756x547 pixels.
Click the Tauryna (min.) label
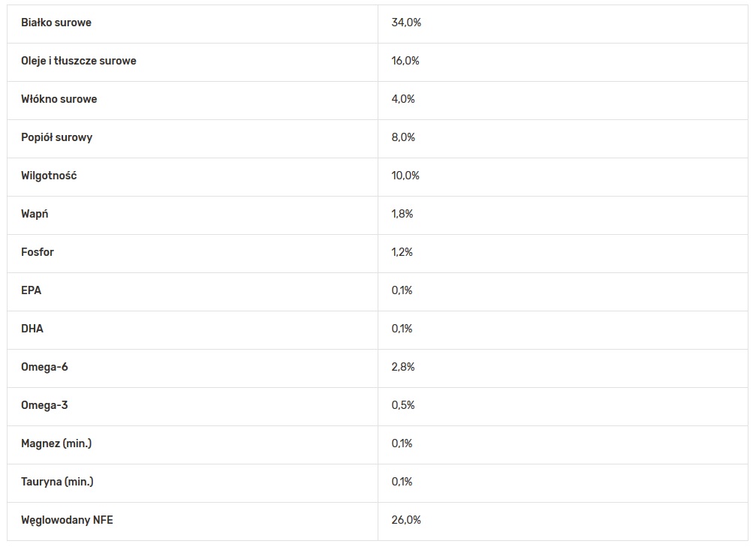[57, 482]
